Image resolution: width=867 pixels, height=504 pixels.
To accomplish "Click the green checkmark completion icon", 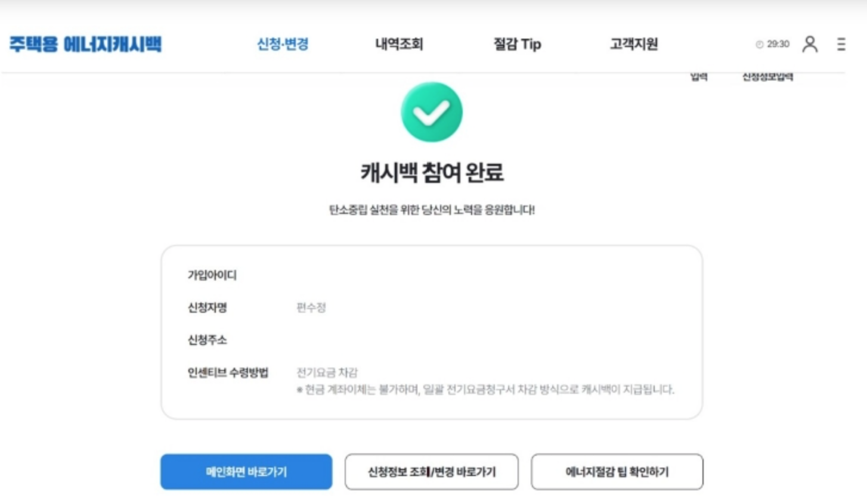I will 432,112.
